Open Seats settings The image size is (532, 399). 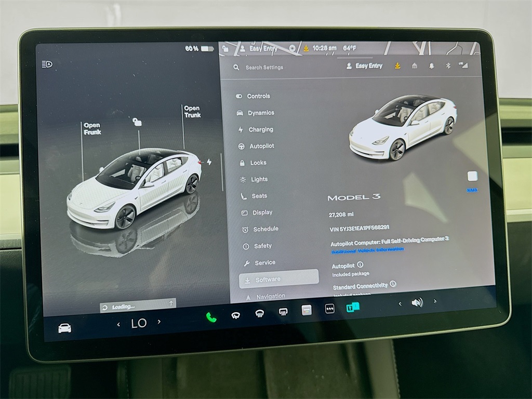(254, 196)
